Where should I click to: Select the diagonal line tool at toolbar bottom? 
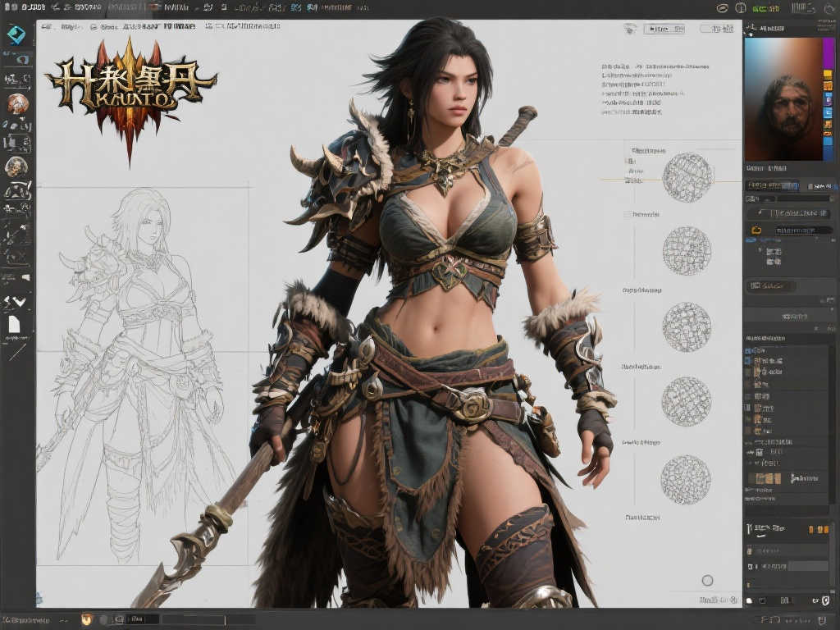pos(17,352)
